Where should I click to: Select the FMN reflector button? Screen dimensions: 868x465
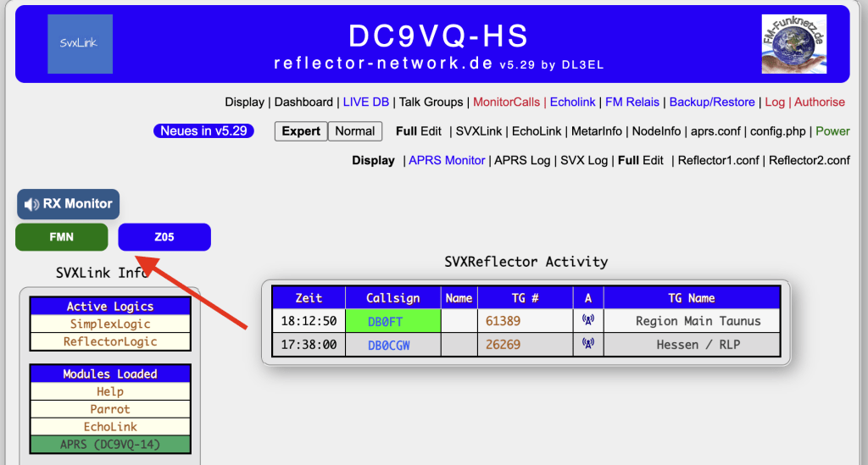click(x=62, y=237)
